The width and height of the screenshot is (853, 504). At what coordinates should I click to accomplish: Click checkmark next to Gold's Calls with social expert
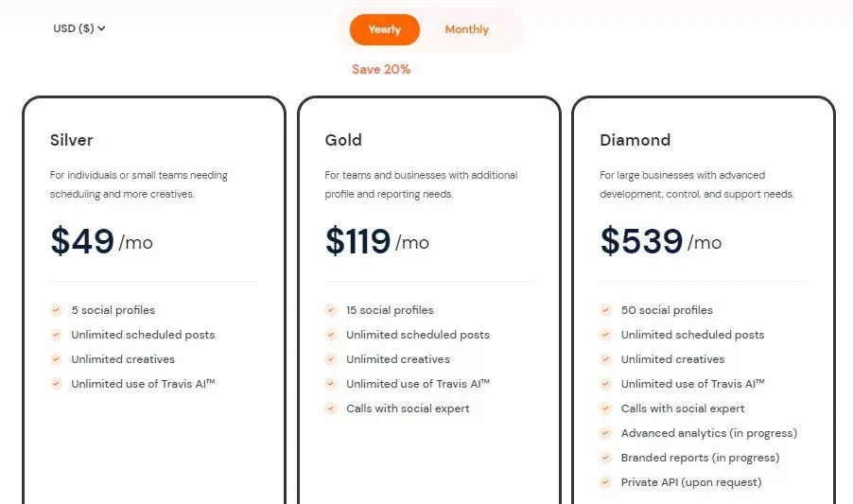point(331,408)
